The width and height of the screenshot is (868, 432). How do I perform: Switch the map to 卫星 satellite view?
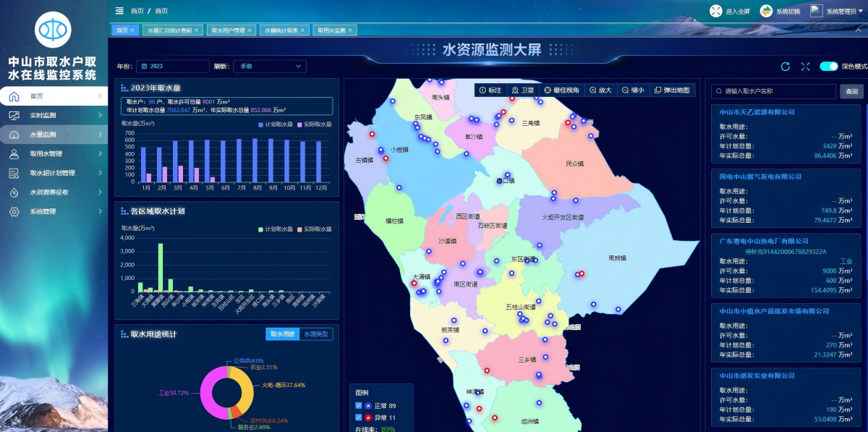coord(522,90)
